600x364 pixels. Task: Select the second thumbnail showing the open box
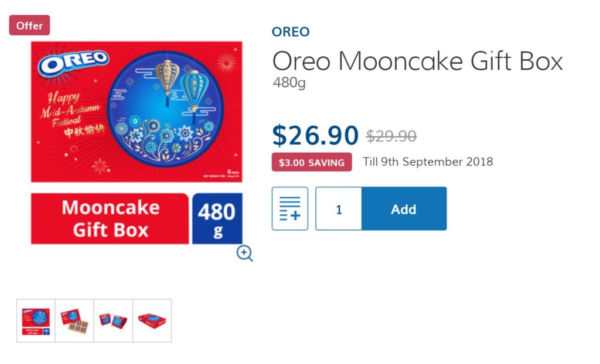click(x=74, y=321)
